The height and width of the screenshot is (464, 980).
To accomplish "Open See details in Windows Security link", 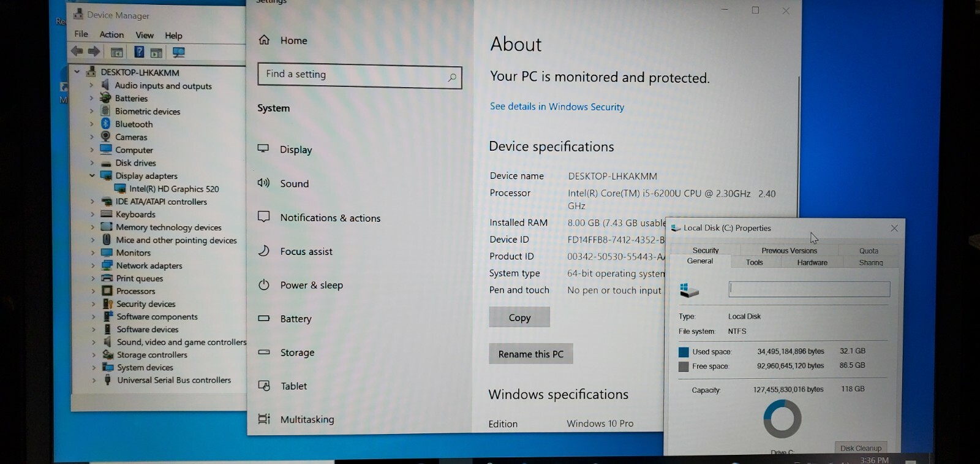I will tap(557, 107).
